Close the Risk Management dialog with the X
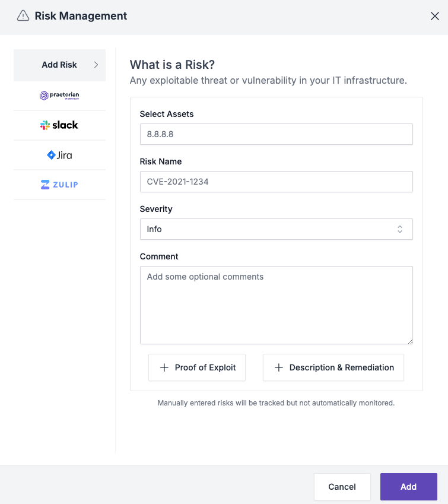This screenshot has width=448, height=504. (435, 16)
